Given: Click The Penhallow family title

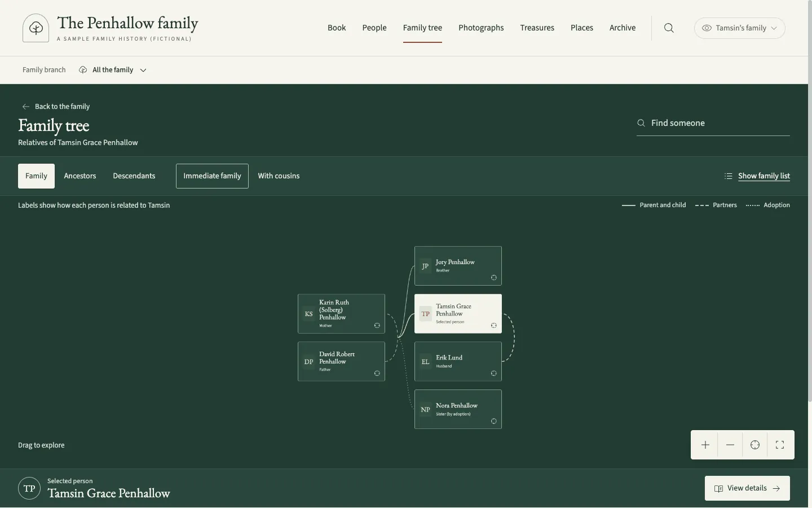Looking at the screenshot, I should [128, 23].
